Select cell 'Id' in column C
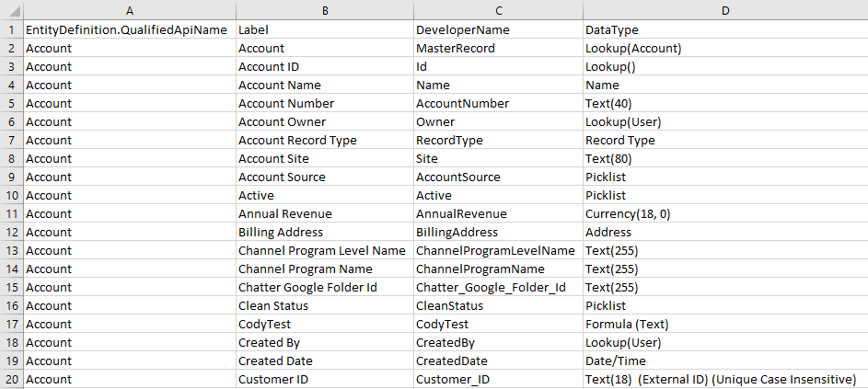The height and width of the screenshot is (389, 868). point(498,66)
